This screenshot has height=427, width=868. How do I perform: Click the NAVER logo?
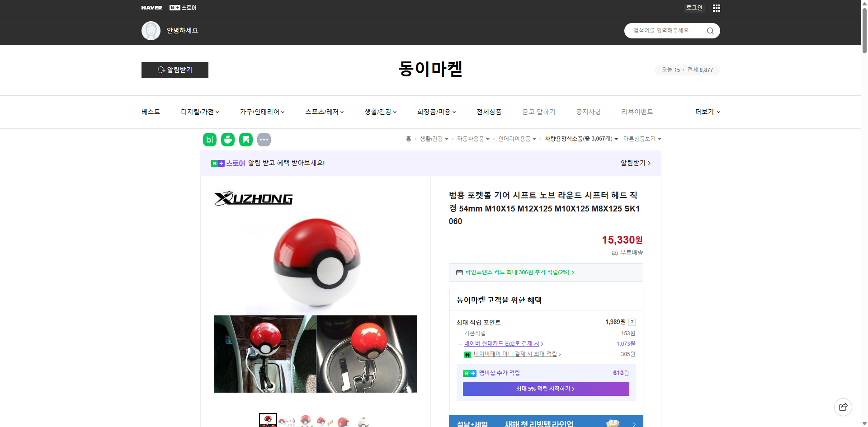151,8
